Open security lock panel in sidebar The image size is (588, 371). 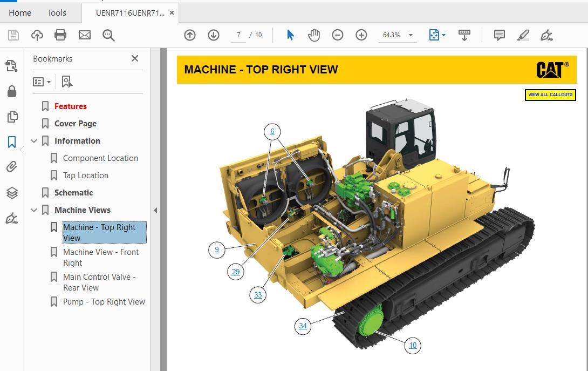(x=12, y=91)
